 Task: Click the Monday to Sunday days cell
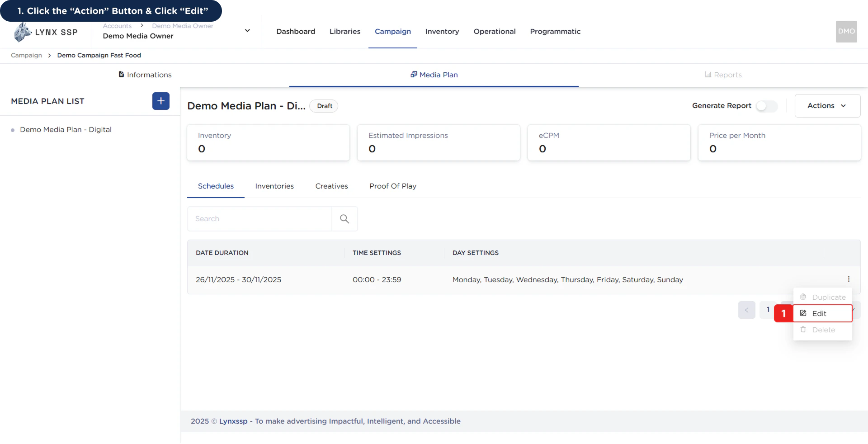(x=568, y=280)
